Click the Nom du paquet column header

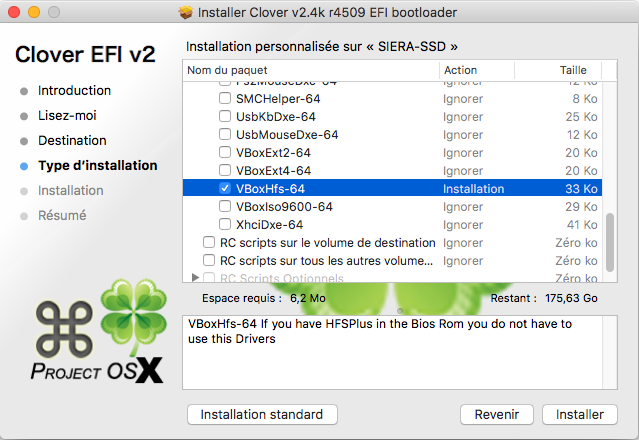click(311, 70)
